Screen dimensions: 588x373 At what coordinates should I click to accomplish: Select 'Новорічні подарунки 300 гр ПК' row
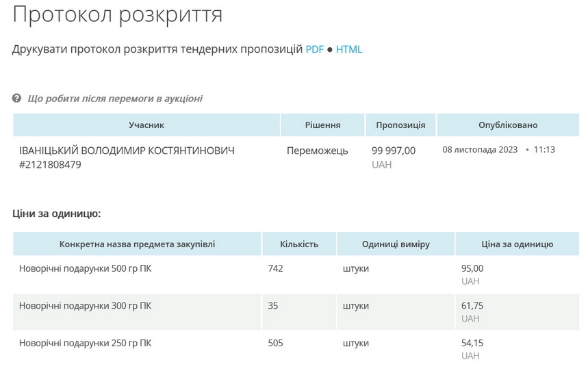86,306
